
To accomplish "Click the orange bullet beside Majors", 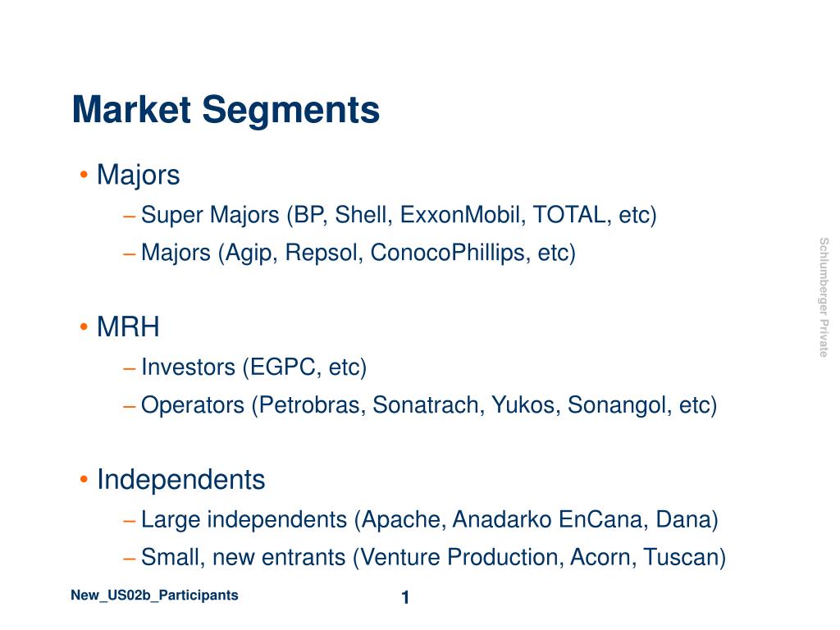I will tap(84, 175).
